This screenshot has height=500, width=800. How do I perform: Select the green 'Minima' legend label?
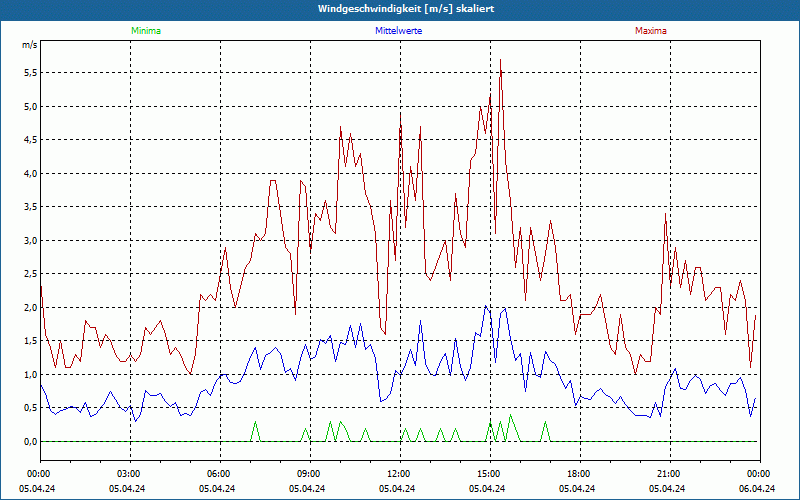coord(146,31)
